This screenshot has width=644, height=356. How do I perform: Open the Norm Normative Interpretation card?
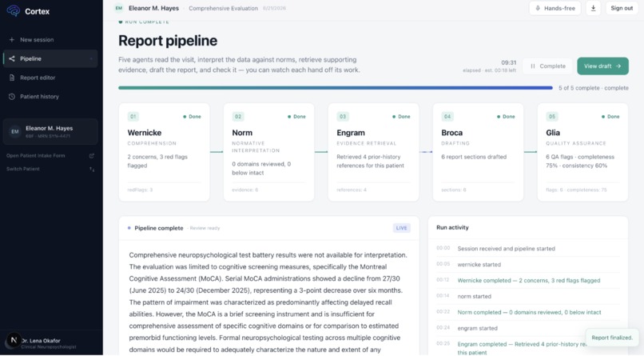[268, 152]
